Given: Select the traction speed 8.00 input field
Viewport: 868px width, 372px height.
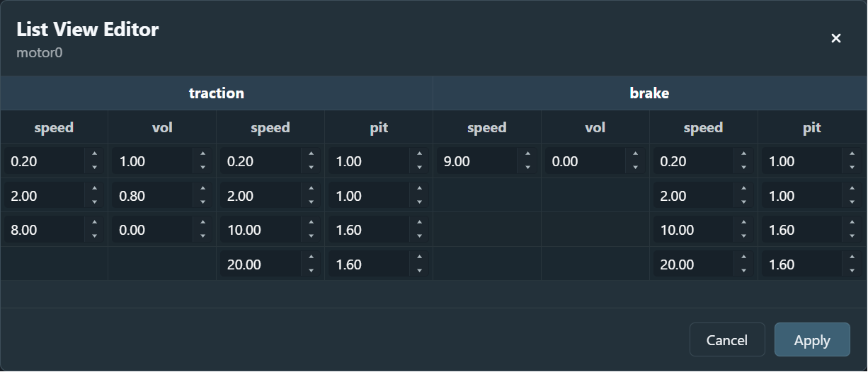Looking at the screenshot, I should 44,230.
